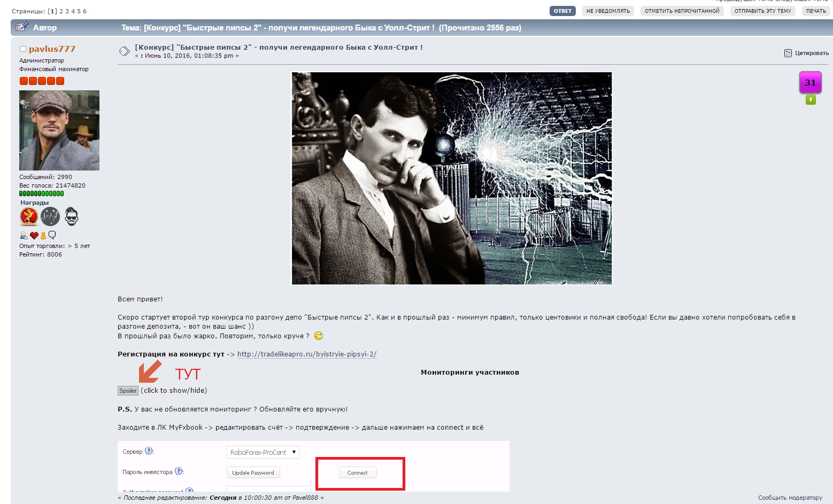
Task: Click the post tag icon beside the title
Action: (x=125, y=51)
